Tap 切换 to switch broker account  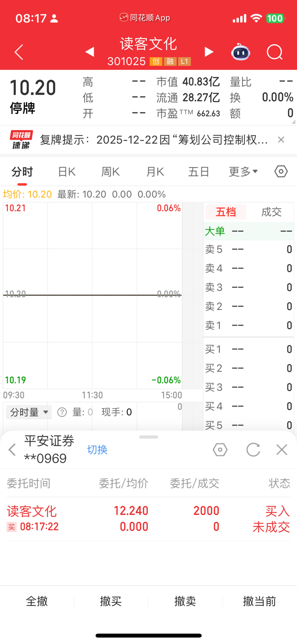click(x=97, y=450)
